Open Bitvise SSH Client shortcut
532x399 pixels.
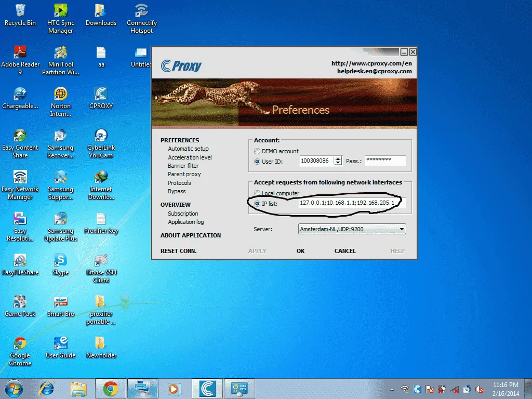pyautogui.click(x=101, y=268)
